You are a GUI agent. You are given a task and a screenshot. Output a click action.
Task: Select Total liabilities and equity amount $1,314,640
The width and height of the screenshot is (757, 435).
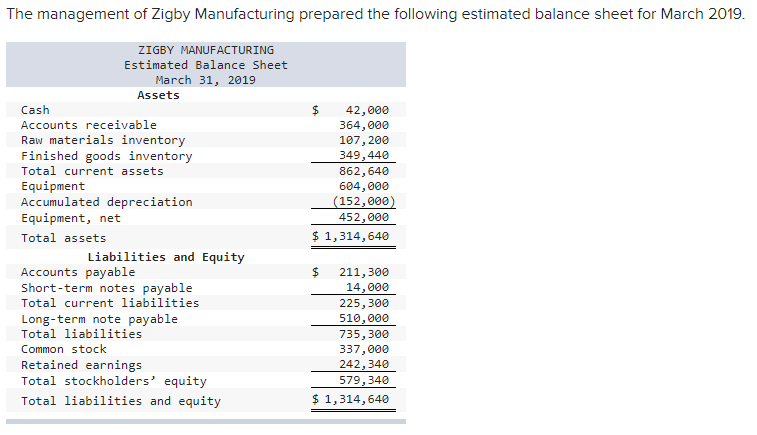tap(350, 399)
